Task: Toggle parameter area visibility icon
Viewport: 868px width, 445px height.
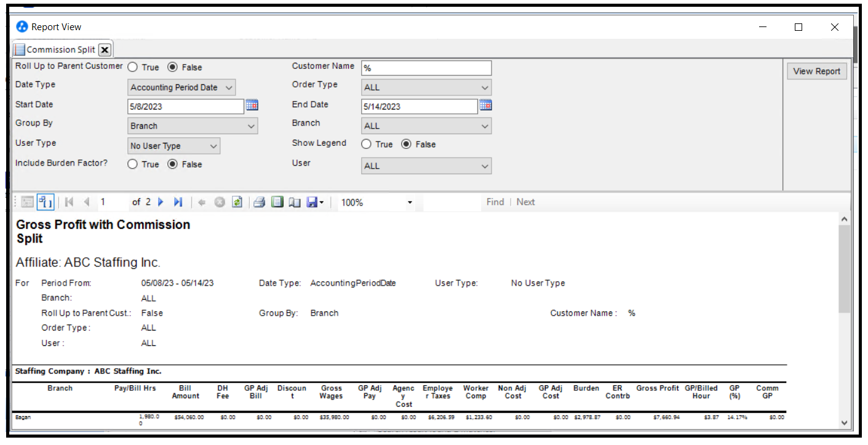Action: [45, 202]
